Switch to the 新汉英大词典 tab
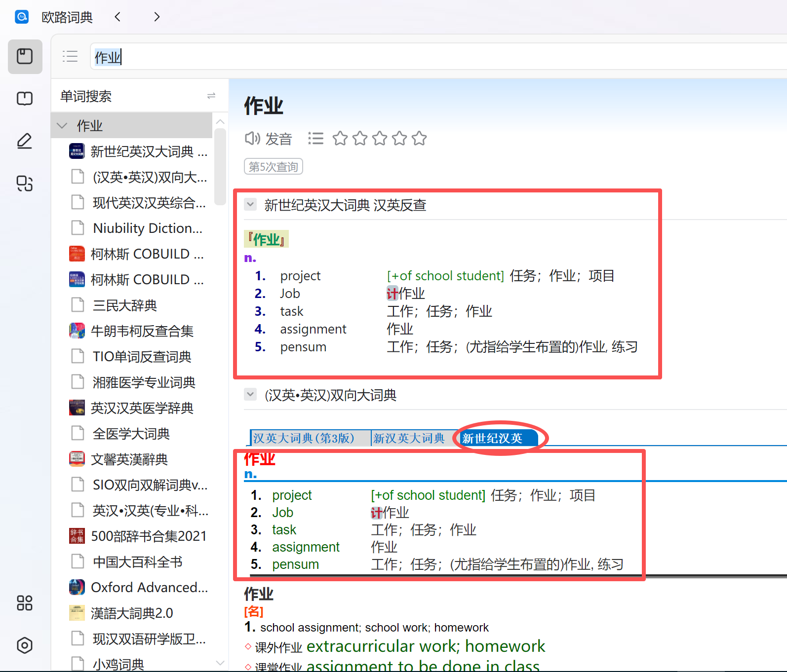Viewport: 787px width, 672px height. tap(409, 438)
